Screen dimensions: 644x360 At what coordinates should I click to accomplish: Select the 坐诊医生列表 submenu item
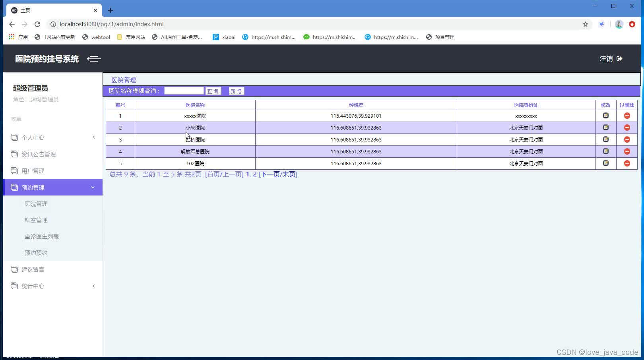click(x=42, y=236)
